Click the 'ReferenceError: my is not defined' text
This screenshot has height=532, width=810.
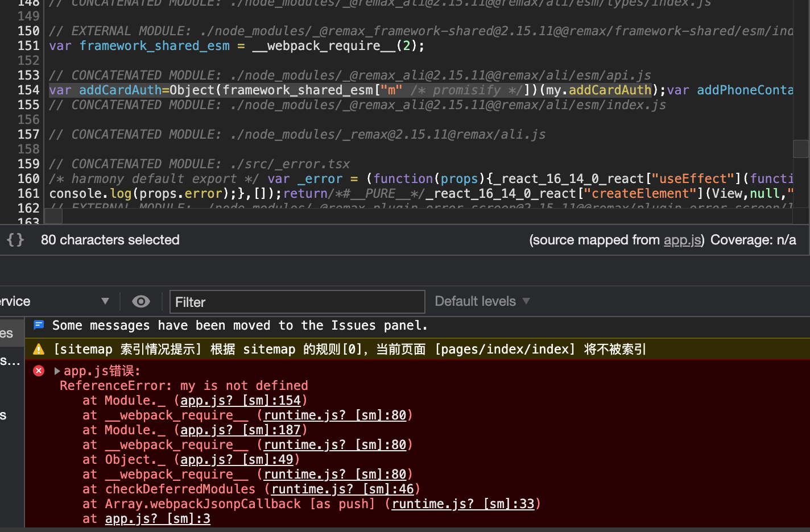(184, 385)
